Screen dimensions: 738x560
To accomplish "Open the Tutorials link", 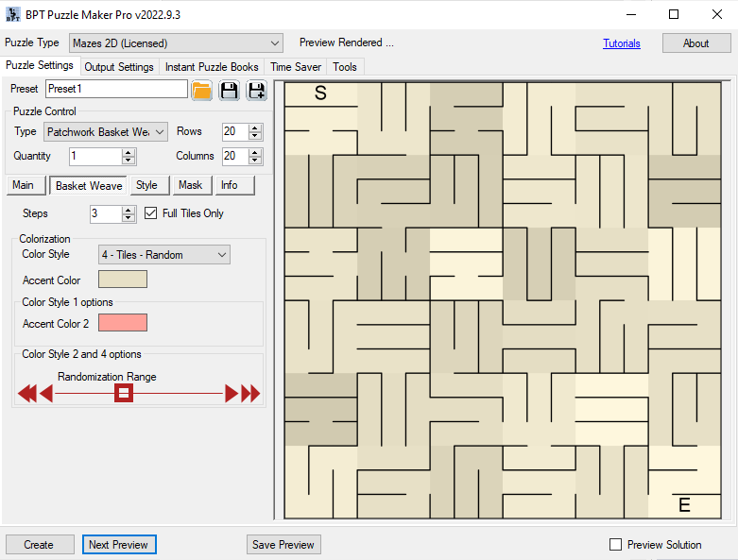I will point(622,43).
